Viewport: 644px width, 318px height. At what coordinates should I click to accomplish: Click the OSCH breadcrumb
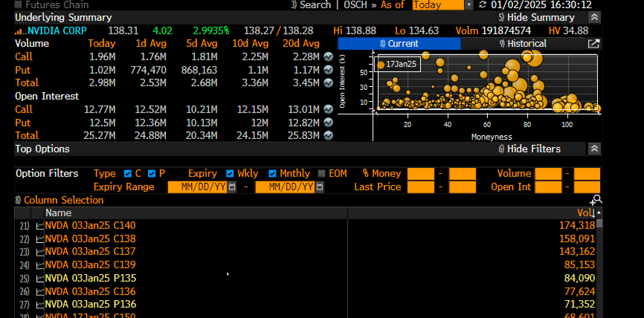355,4
